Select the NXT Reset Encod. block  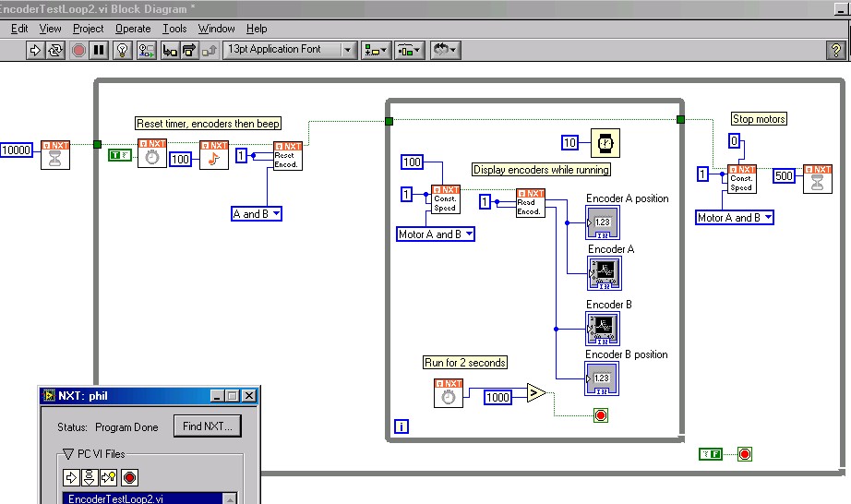288,156
